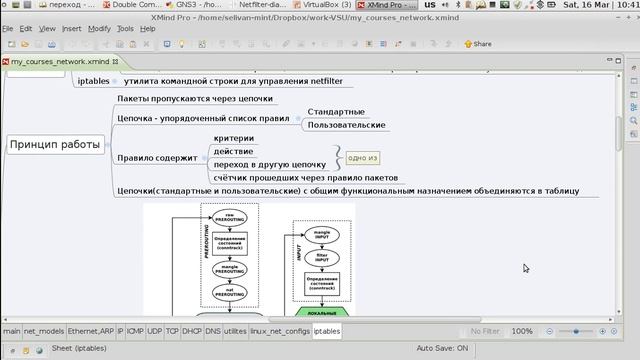Image resolution: width=640 pixels, height=360 pixels.
Task: Click the hyperlink chain toolbar icon
Action: point(286,44)
